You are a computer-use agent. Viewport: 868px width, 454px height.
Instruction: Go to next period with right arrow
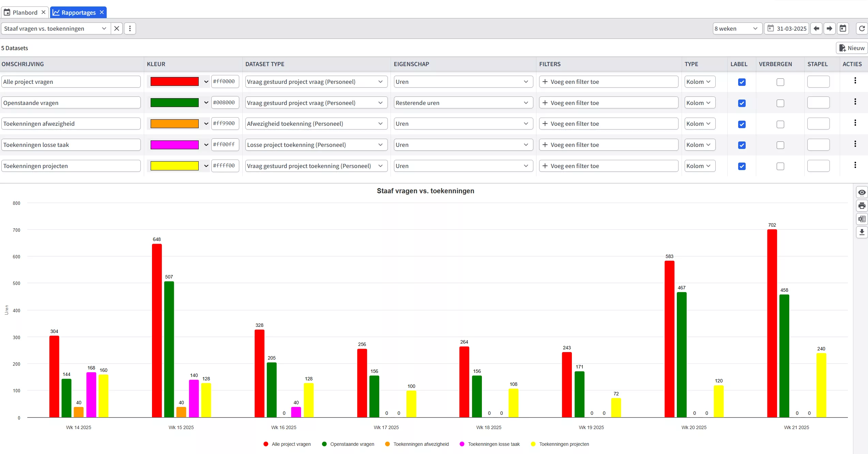[x=829, y=29]
